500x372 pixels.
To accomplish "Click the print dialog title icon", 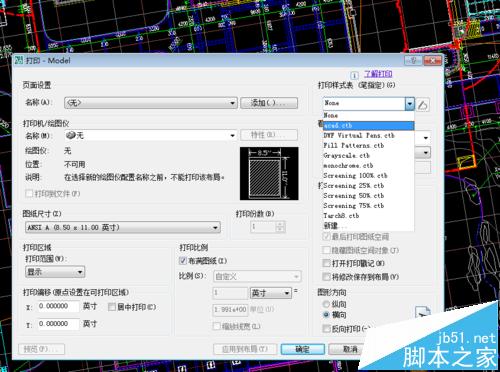I will point(19,60).
